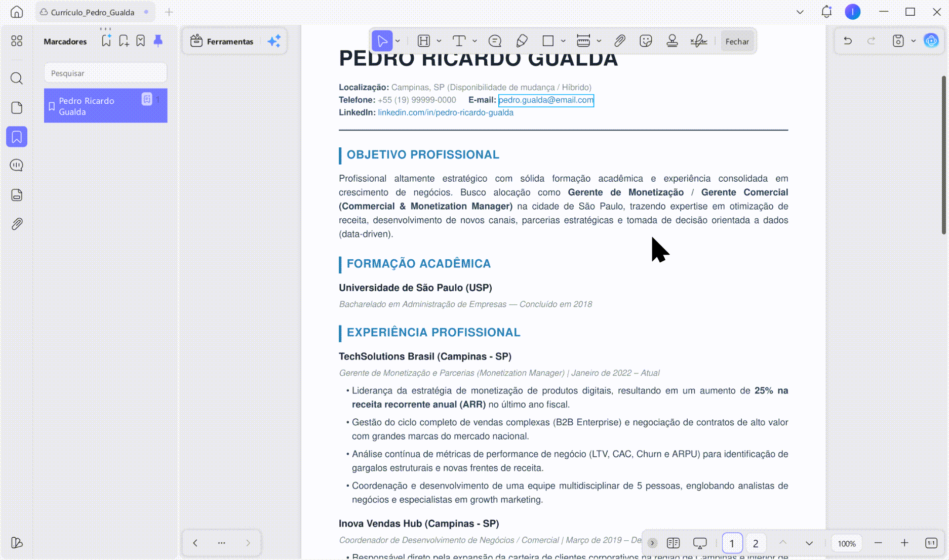Select the pencil drawing tool

[522, 41]
